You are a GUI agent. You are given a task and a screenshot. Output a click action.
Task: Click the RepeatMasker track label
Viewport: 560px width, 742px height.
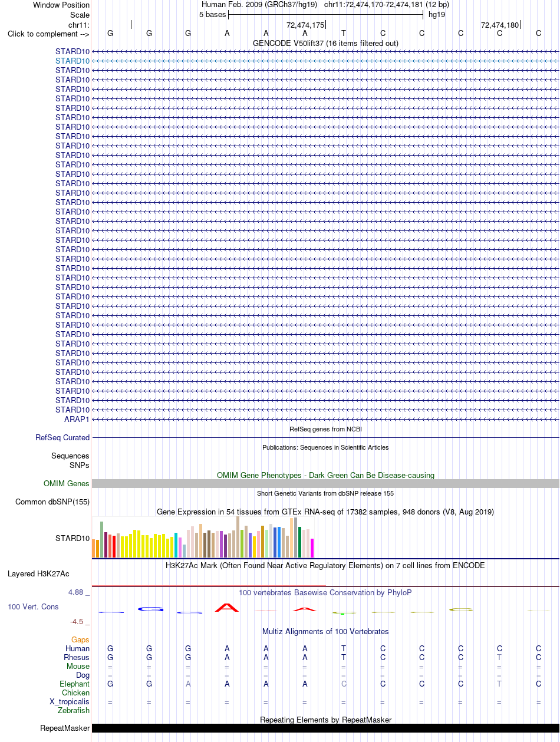[65, 728]
